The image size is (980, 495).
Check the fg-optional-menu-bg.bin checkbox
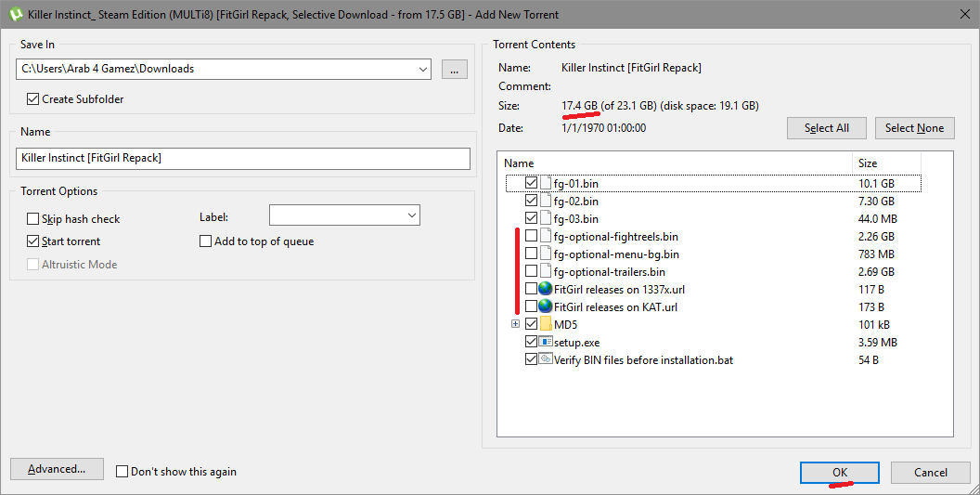coord(531,254)
